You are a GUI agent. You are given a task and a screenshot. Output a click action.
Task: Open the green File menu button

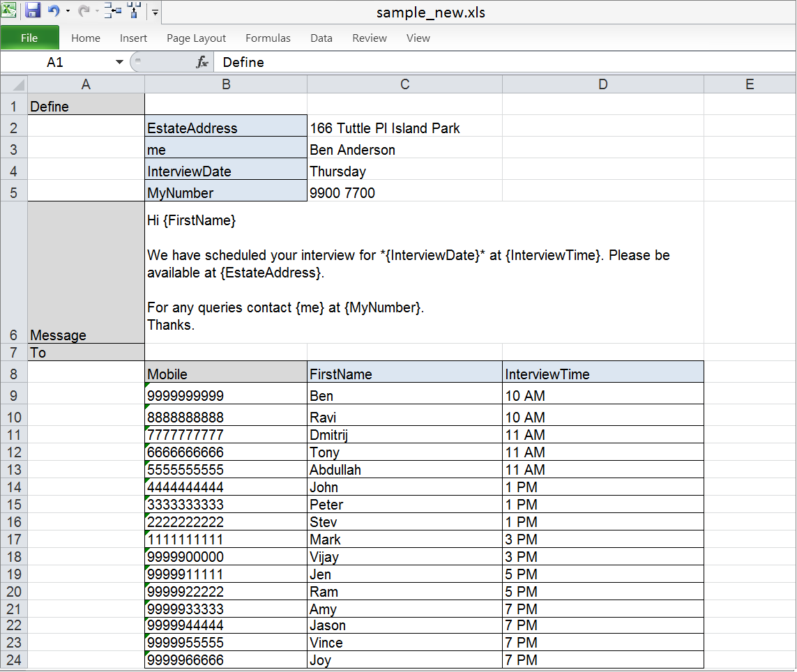[29, 38]
